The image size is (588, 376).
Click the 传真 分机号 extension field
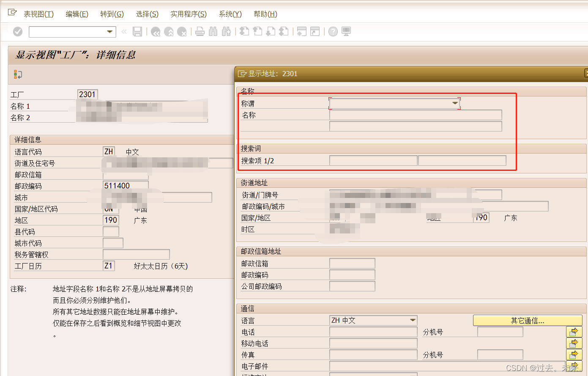(500, 355)
